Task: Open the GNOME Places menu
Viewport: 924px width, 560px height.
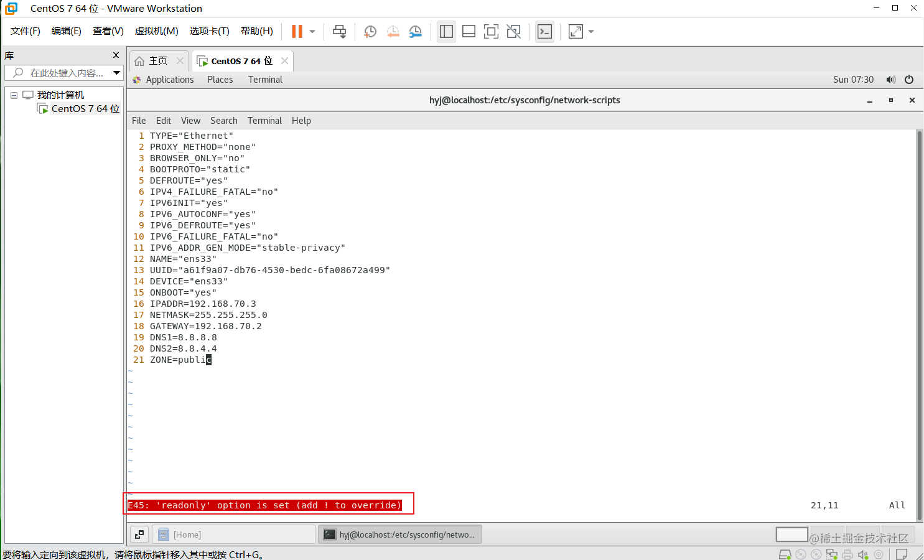Action: 220,80
